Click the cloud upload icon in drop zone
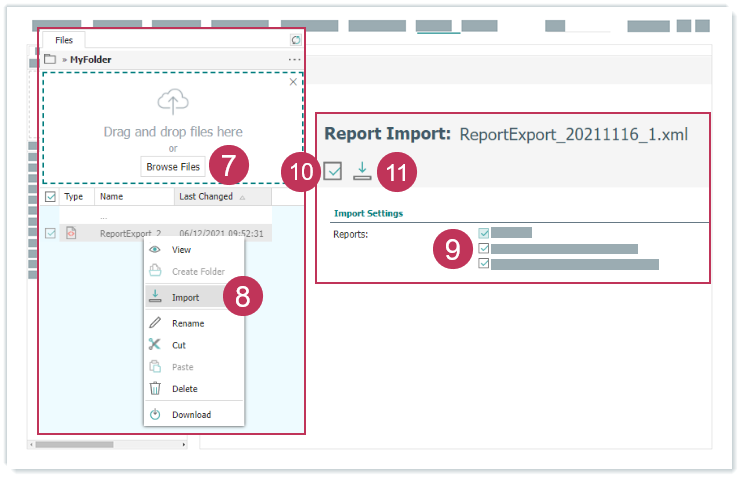The height and width of the screenshot is (479, 742). tap(173, 102)
